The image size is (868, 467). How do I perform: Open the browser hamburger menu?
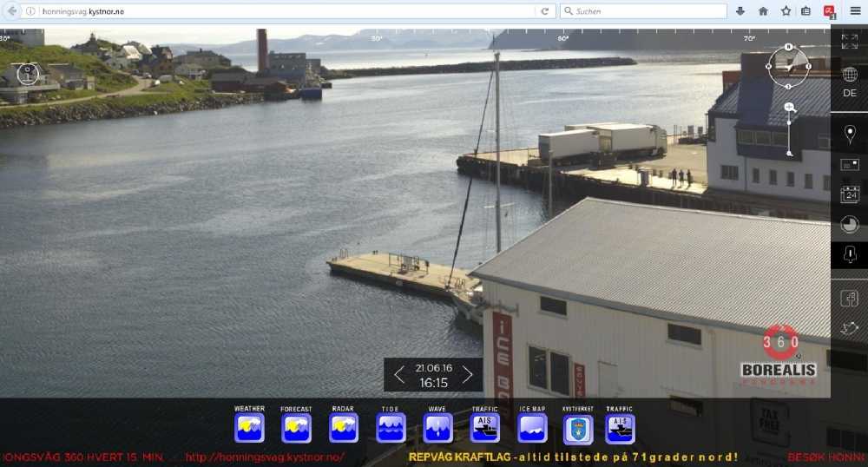point(855,11)
